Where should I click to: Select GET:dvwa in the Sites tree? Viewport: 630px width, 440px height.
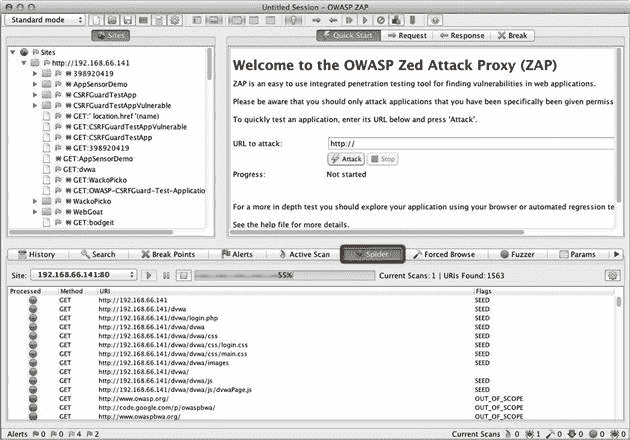[x=79, y=169]
